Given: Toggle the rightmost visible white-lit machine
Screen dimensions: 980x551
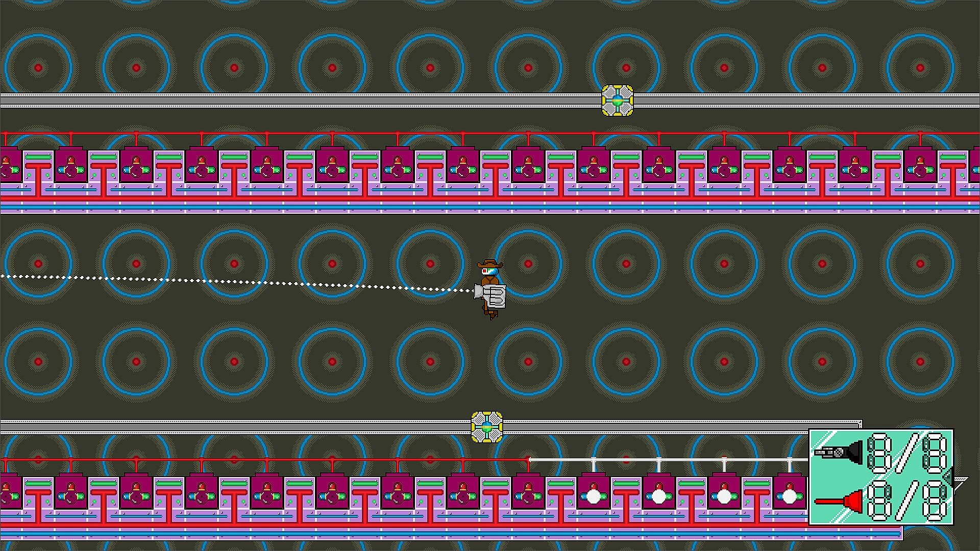Looking at the screenshot, I should tap(789, 495).
